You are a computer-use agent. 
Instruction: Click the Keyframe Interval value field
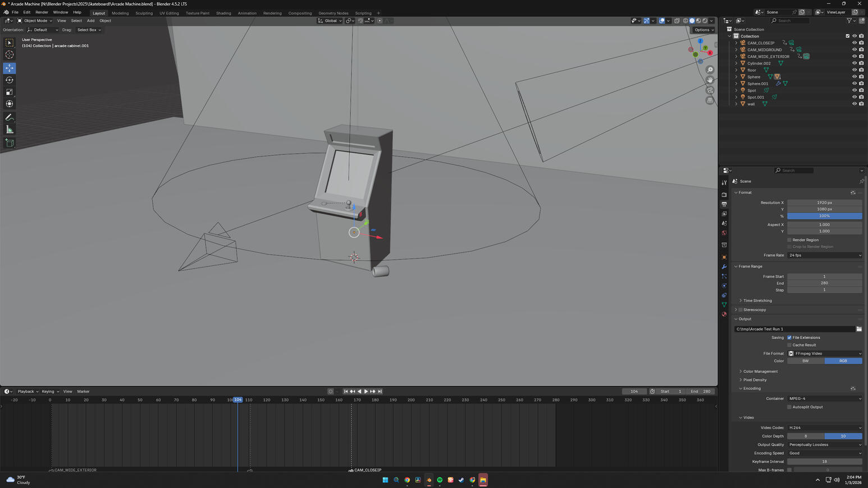(824, 462)
